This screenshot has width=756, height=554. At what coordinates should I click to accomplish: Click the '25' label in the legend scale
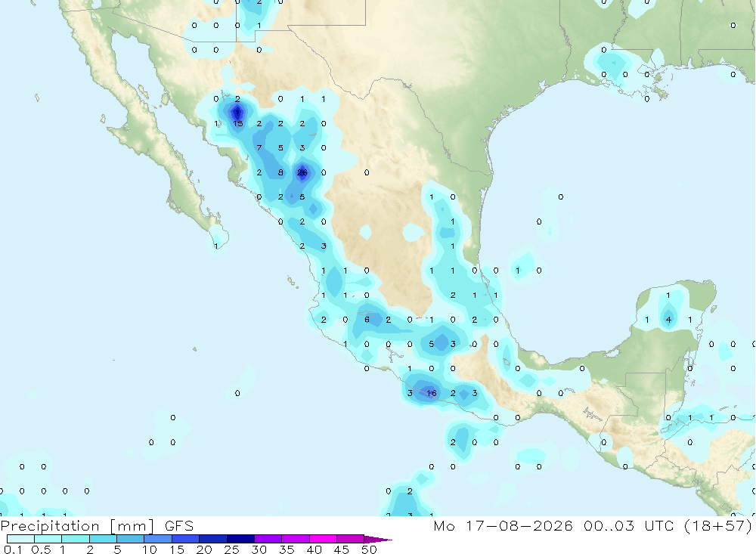point(231,549)
